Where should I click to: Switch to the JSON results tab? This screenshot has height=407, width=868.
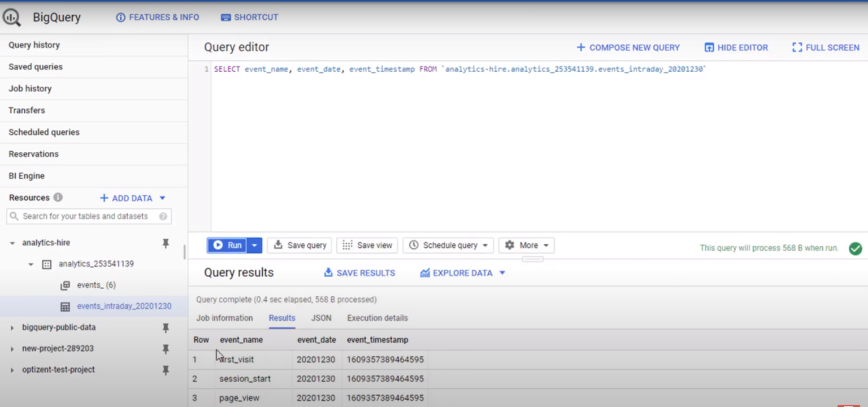320,318
